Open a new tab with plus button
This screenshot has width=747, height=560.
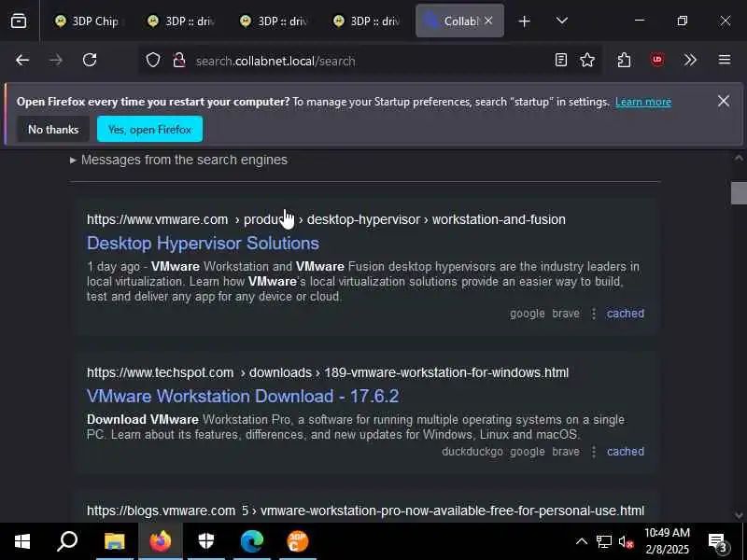524,21
